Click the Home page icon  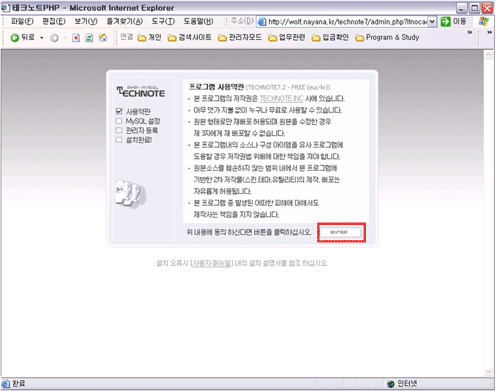coord(103,38)
